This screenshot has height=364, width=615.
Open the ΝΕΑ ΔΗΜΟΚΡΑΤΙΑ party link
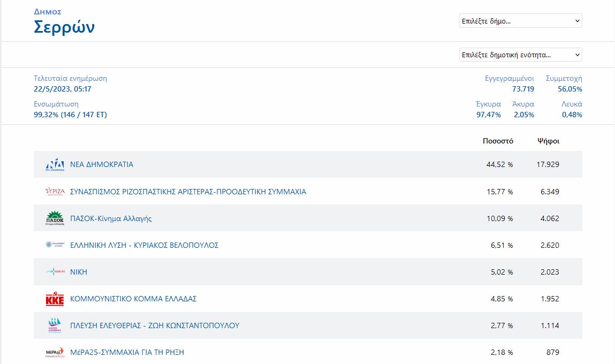(x=102, y=165)
